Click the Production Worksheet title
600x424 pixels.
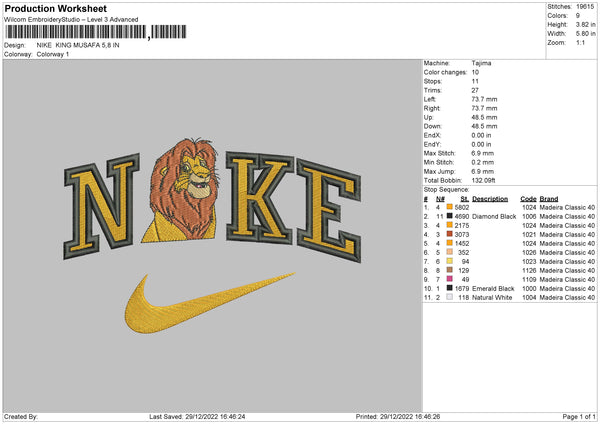click(55, 8)
